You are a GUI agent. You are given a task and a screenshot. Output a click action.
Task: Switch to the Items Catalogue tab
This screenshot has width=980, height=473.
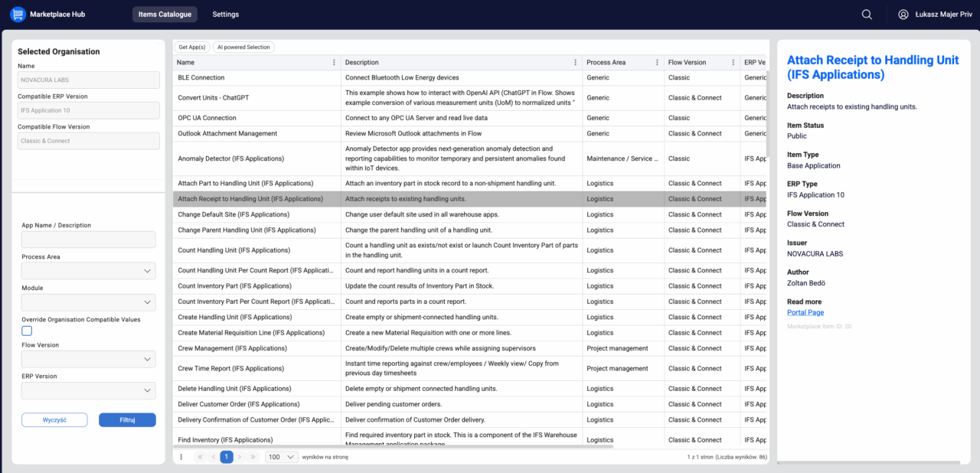[x=165, y=15]
